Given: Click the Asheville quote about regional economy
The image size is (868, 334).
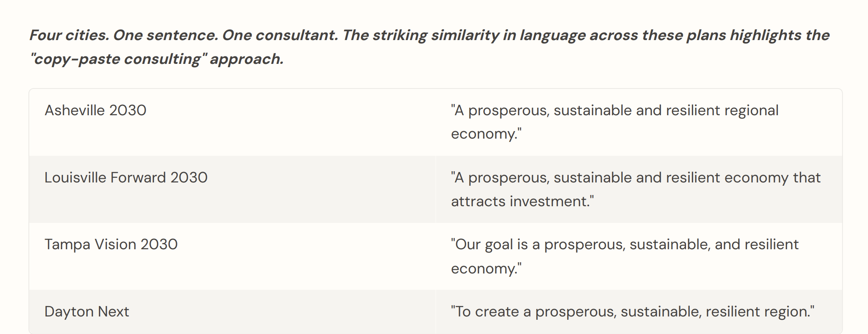Looking at the screenshot, I should coord(615,122).
